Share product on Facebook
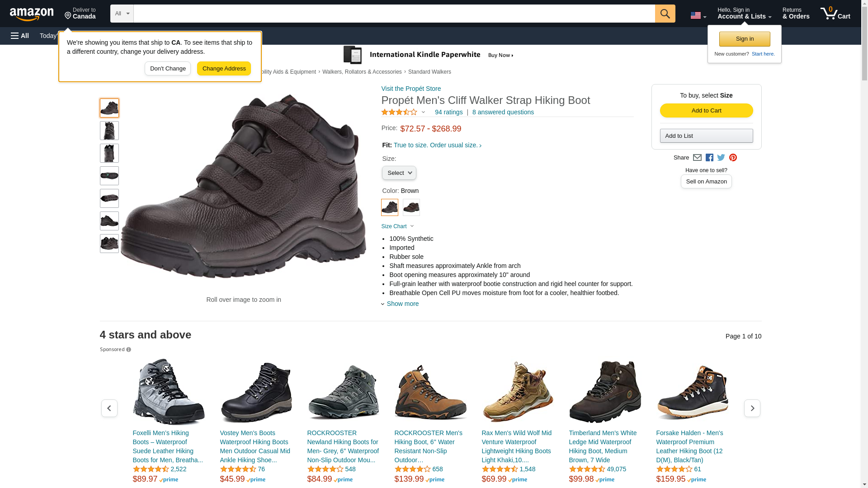Image resolution: width=868 pixels, height=488 pixels. click(709, 158)
